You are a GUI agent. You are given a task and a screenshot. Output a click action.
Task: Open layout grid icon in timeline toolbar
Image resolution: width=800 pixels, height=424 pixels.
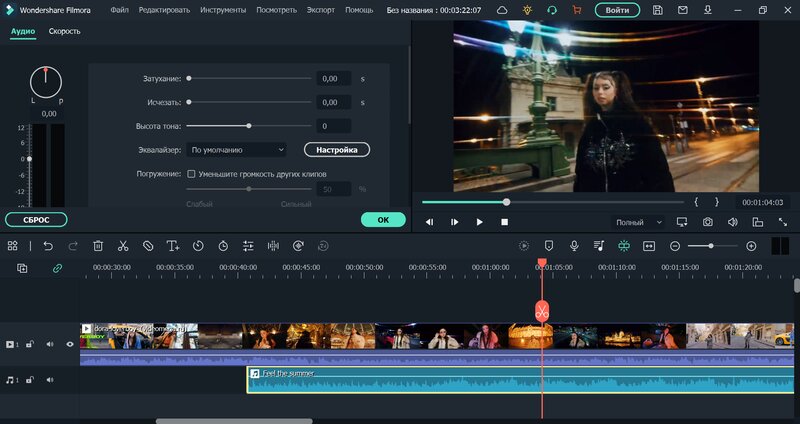(13, 246)
